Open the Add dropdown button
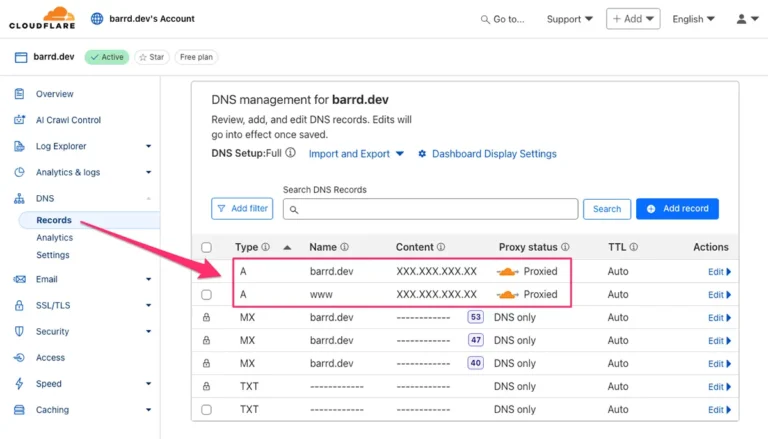 633,19
